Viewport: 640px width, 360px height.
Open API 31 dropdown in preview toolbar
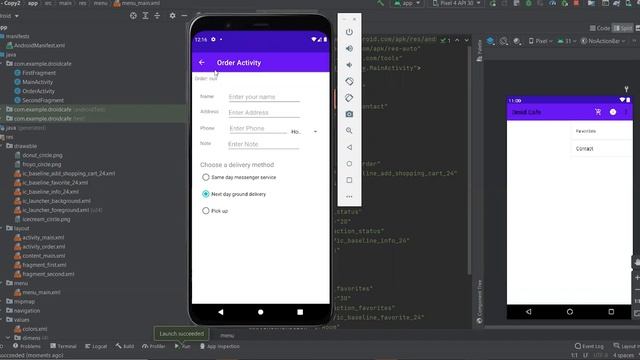[567, 41]
